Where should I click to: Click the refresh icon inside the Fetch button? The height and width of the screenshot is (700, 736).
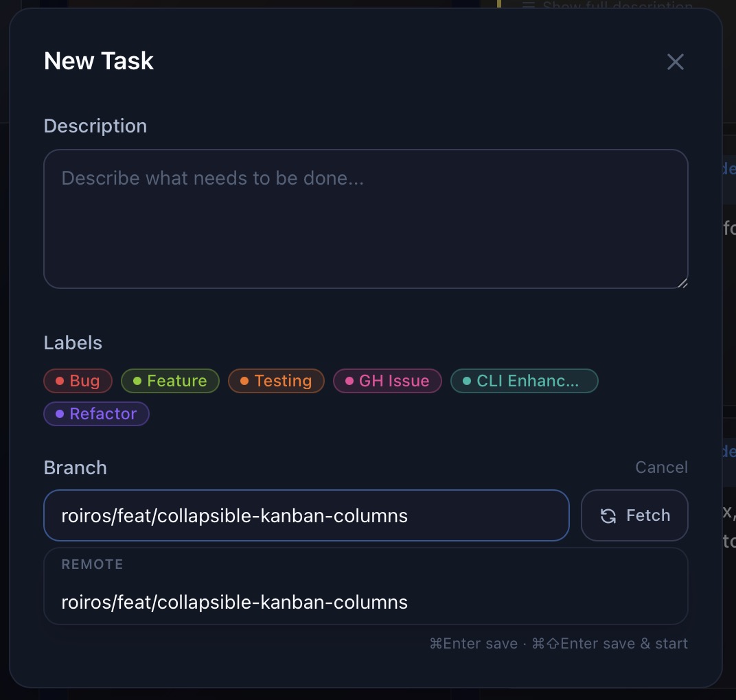coord(608,515)
